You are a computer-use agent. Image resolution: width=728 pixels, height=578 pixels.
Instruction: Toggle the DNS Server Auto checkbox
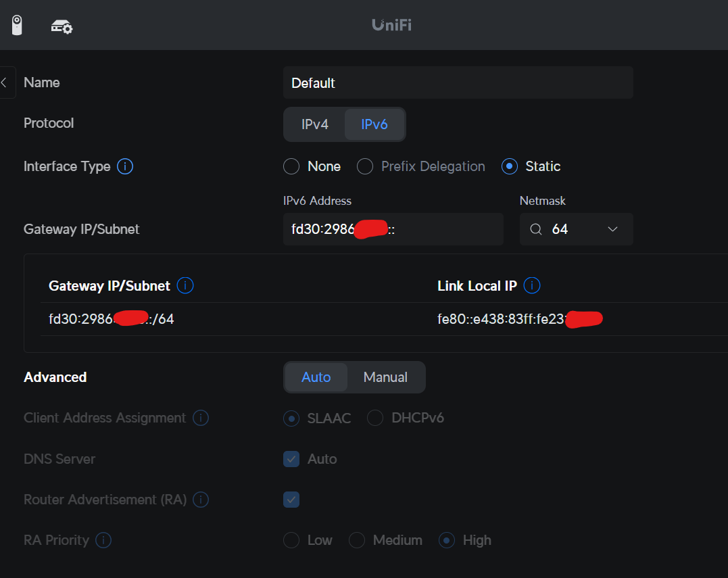pyautogui.click(x=291, y=459)
